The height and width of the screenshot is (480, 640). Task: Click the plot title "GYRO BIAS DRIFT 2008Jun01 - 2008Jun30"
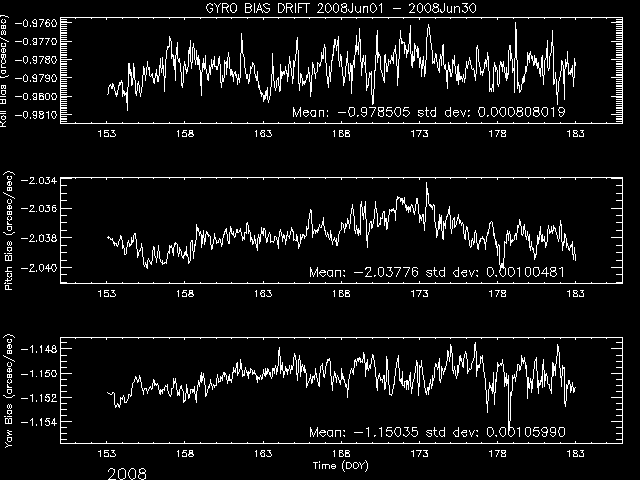tap(340, 8)
